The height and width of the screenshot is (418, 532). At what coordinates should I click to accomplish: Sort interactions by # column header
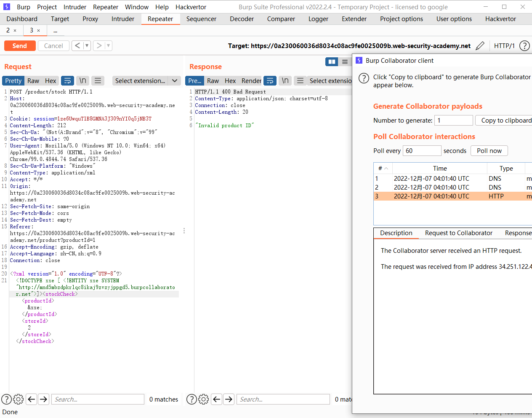tap(383, 168)
